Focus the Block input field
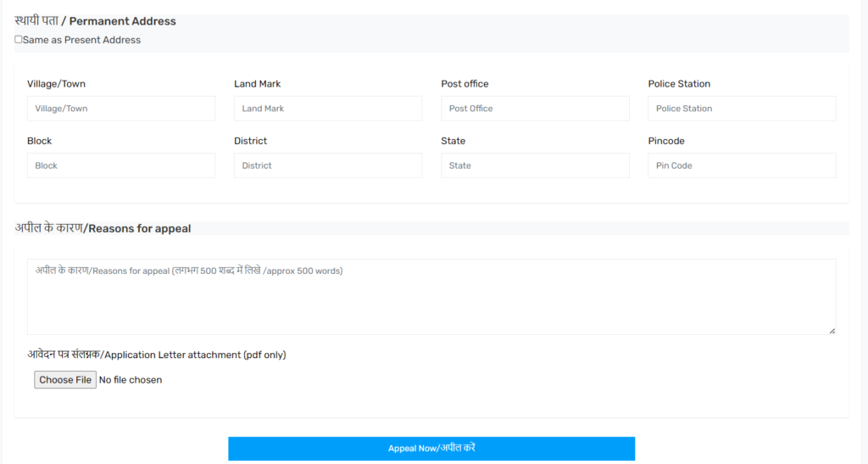Viewport: 868px width, 464px height. click(x=121, y=165)
